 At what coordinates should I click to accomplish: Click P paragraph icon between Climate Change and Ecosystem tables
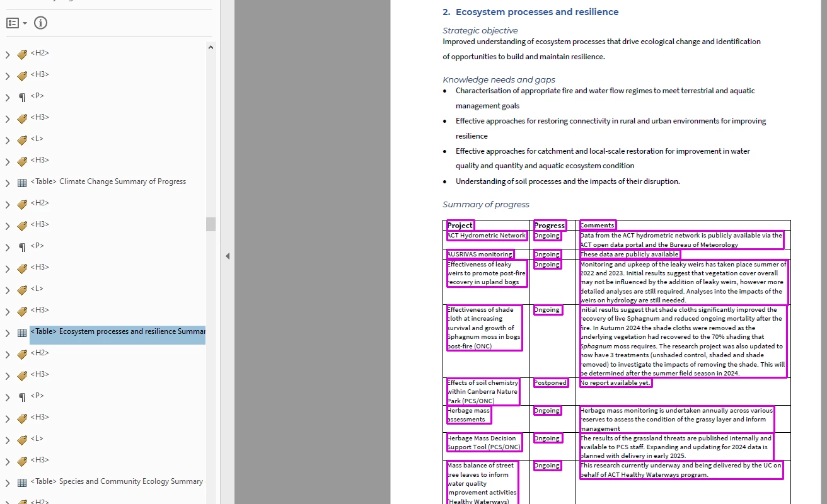coord(22,247)
